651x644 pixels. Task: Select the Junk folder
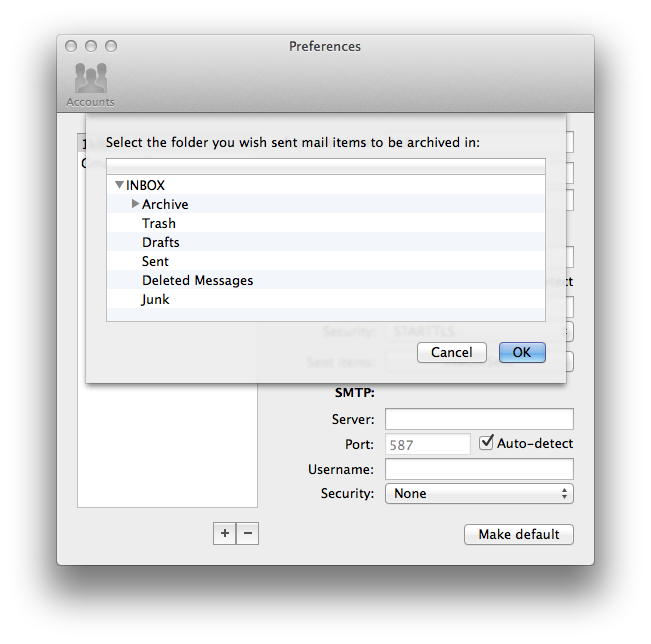tap(326, 299)
